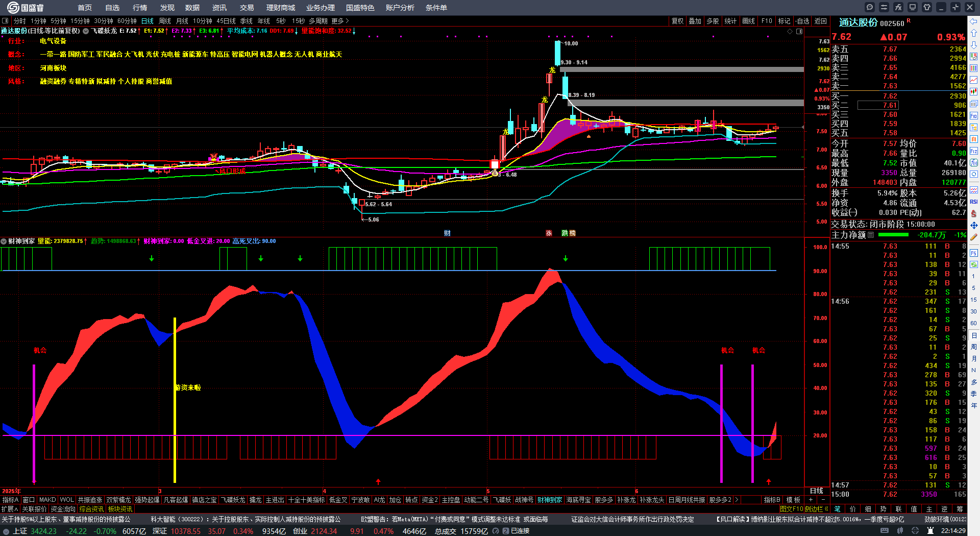Click the plus button to zoom the sub-chart
The height and width of the screenshot is (536, 980).
coord(811,500)
